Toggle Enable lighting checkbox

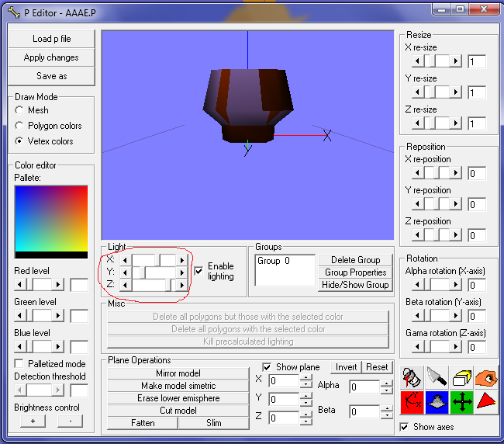coord(198,271)
